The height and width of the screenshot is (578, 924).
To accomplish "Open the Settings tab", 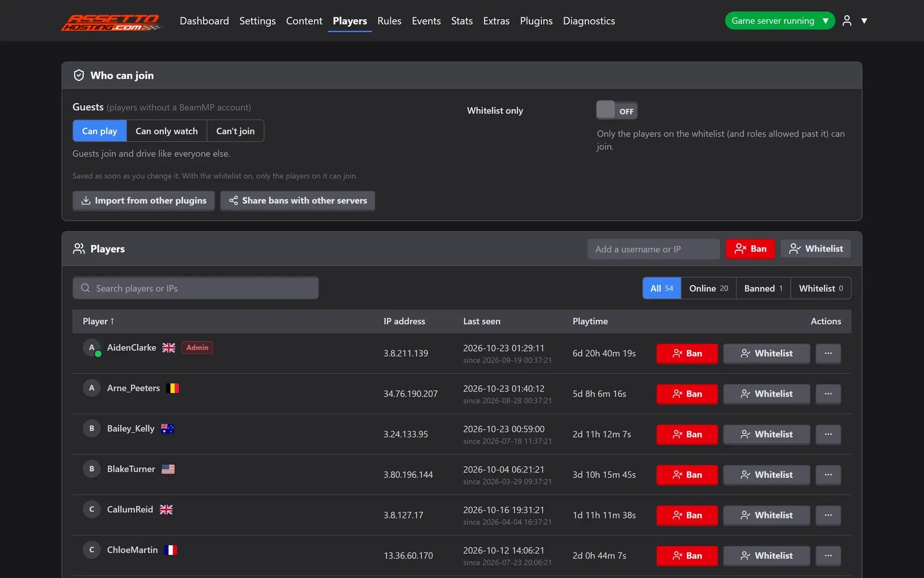I will (257, 21).
